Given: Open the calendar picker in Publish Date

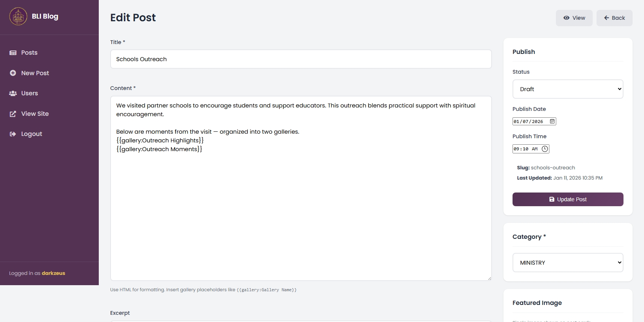Looking at the screenshot, I should [552, 122].
